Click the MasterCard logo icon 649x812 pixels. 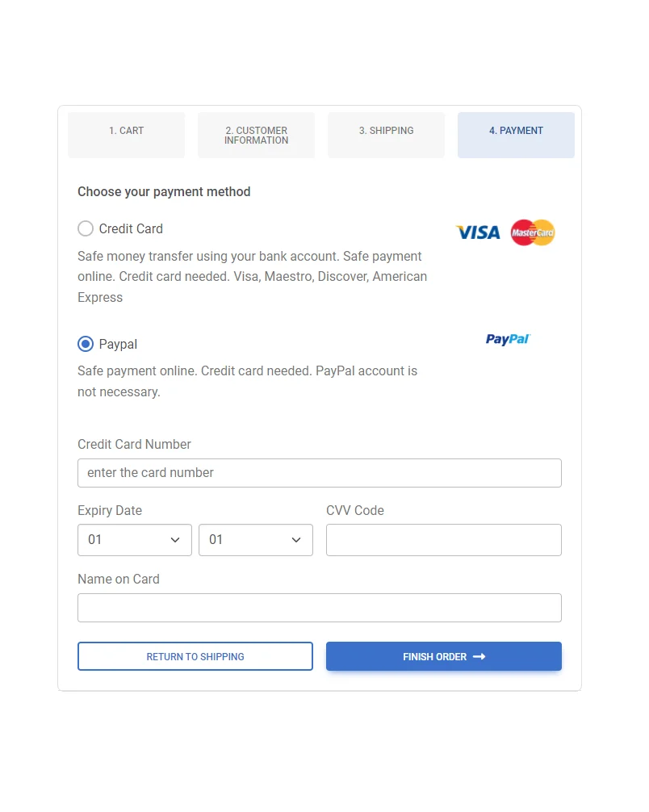tap(533, 232)
